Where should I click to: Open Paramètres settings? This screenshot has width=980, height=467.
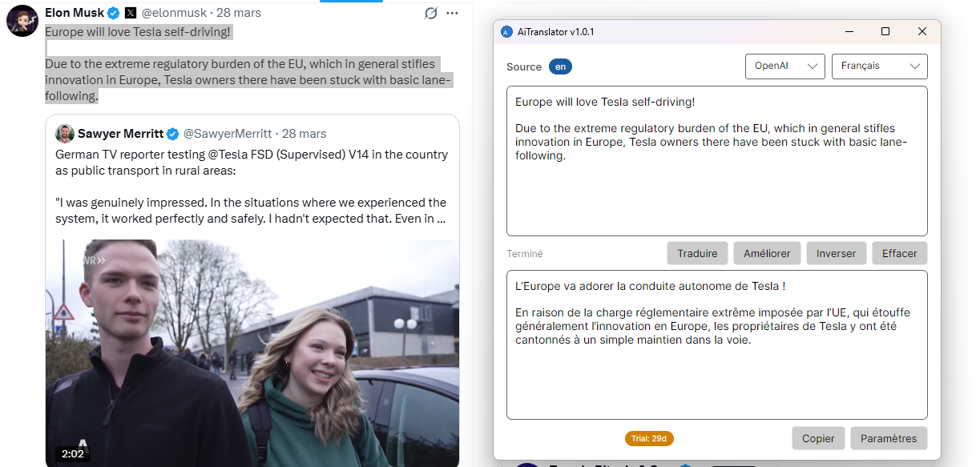(x=888, y=438)
